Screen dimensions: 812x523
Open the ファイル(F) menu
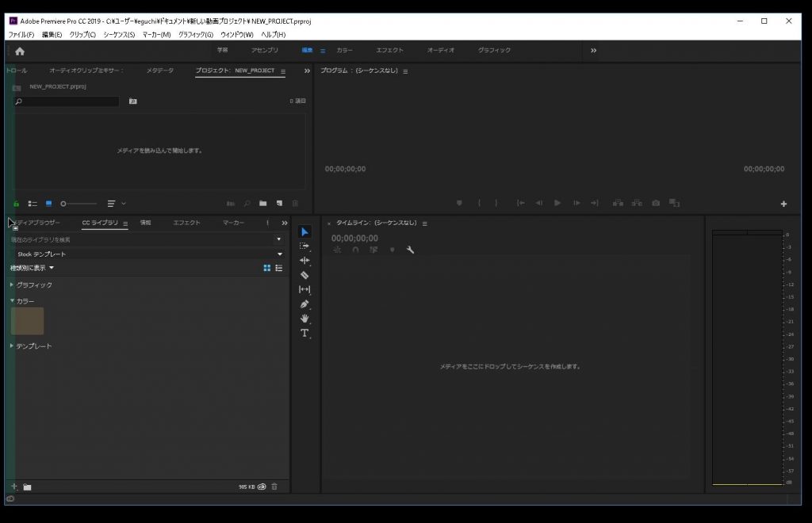click(21, 35)
